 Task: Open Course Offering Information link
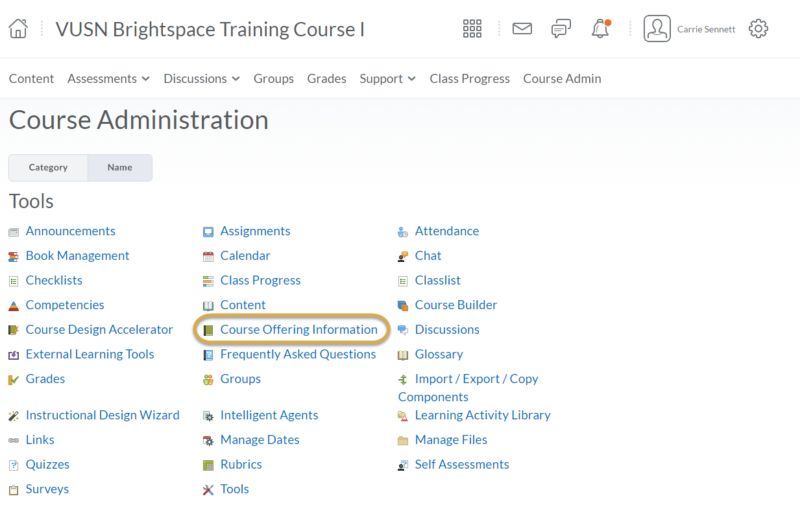pyautogui.click(x=298, y=330)
